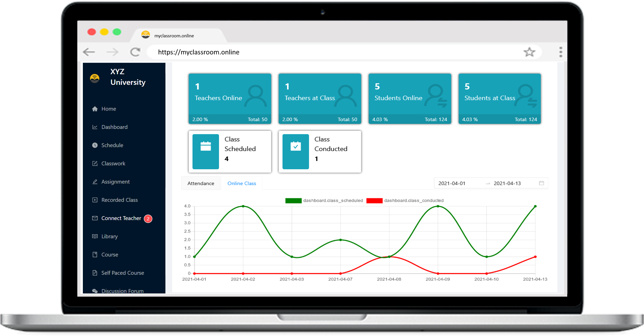Open the browser three-dot menu
The height and width of the screenshot is (336, 644).
(x=561, y=52)
